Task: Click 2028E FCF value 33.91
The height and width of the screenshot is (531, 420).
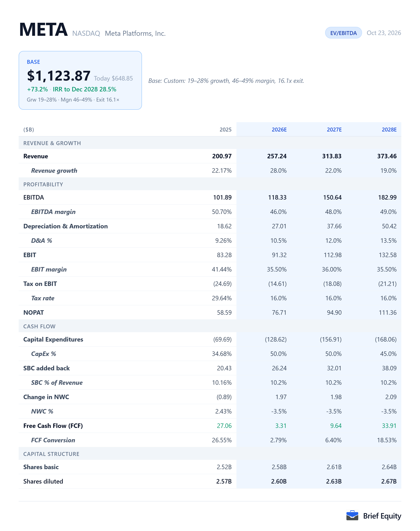Action: coord(389,426)
